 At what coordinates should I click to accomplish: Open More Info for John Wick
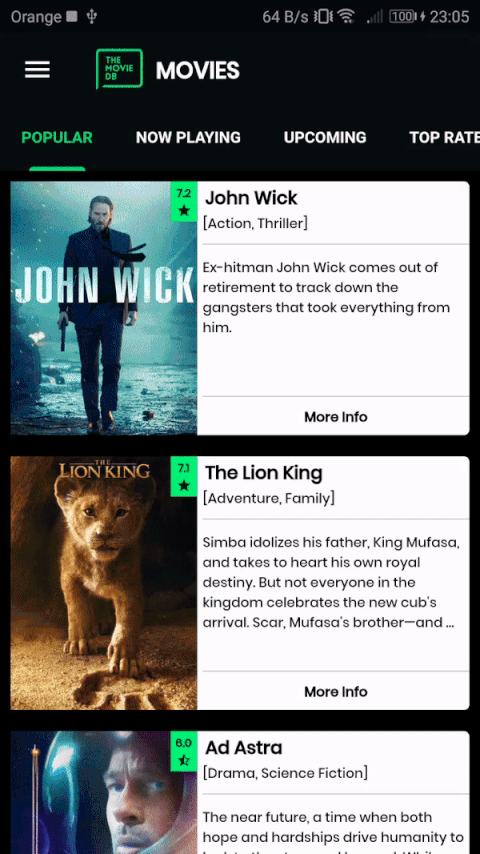(x=336, y=417)
